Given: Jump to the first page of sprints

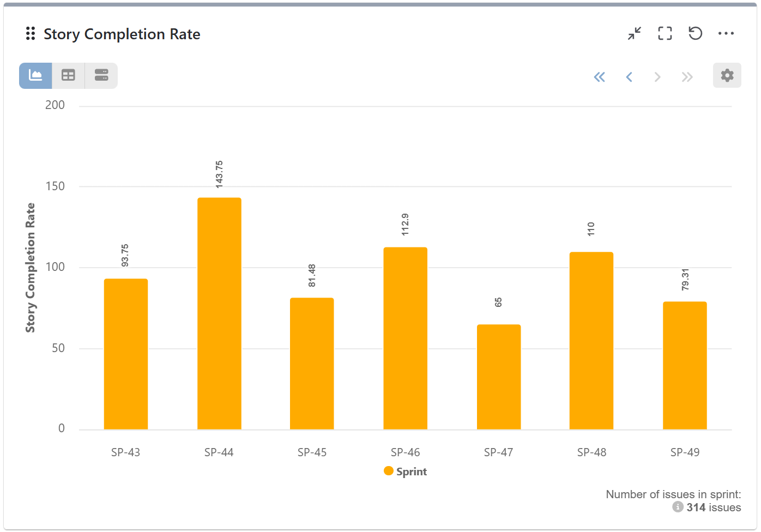Looking at the screenshot, I should tap(599, 77).
